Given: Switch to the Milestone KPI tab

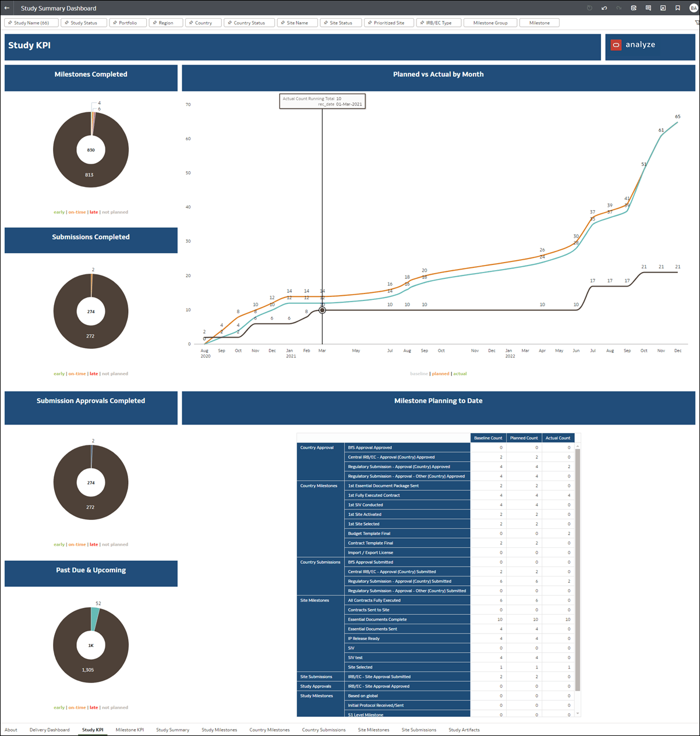Looking at the screenshot, I should (x=129, y=730).
